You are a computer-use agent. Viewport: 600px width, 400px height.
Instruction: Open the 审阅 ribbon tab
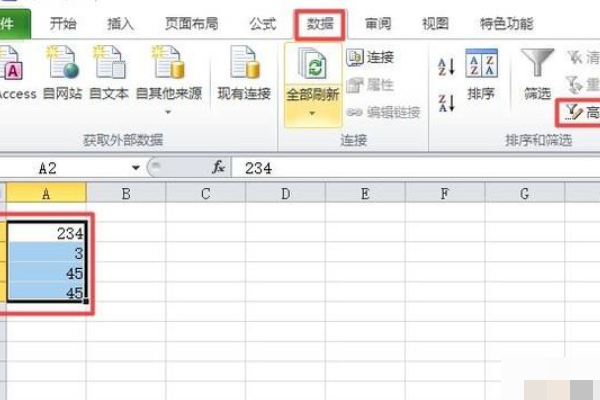tap(378, 24)
